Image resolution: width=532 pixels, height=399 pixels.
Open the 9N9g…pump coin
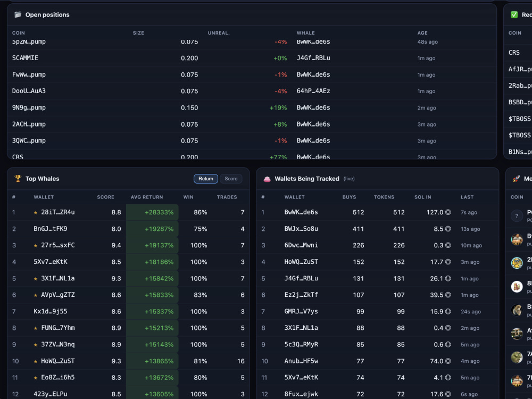click(29, 107)
